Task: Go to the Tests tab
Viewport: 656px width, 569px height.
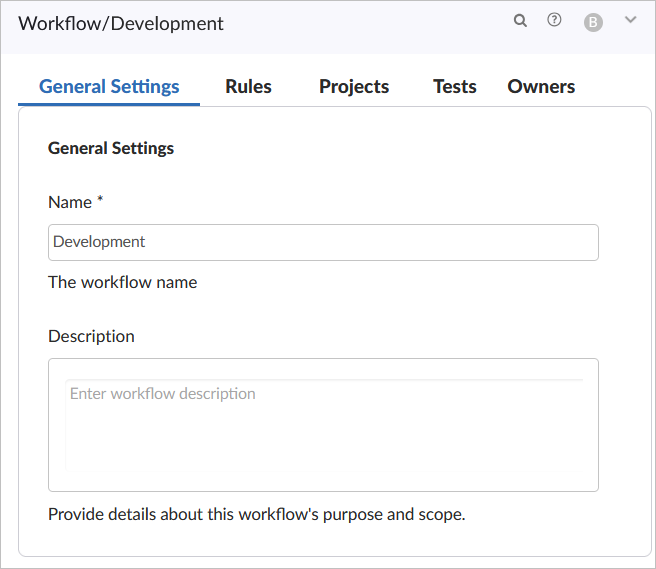Action: tap(454, 86)
